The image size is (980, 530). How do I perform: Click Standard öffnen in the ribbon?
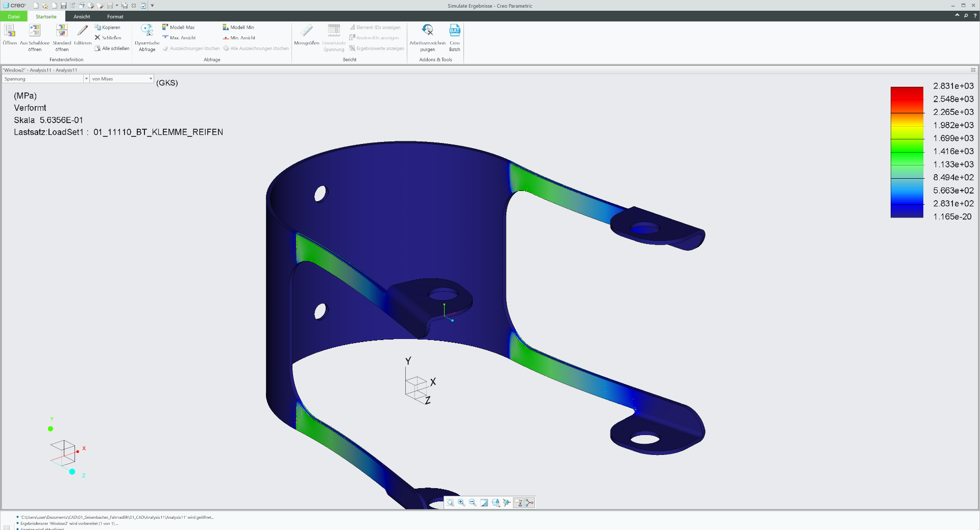point(62,37)
